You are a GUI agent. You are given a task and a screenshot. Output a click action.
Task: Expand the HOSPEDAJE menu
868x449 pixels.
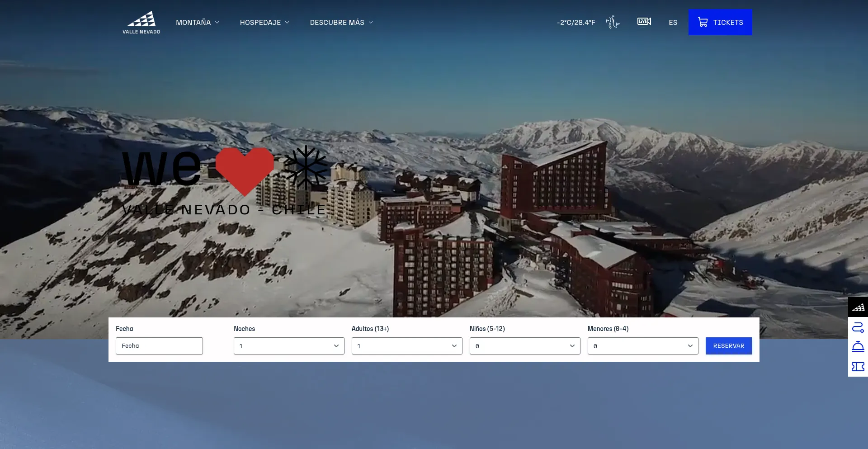264,22
